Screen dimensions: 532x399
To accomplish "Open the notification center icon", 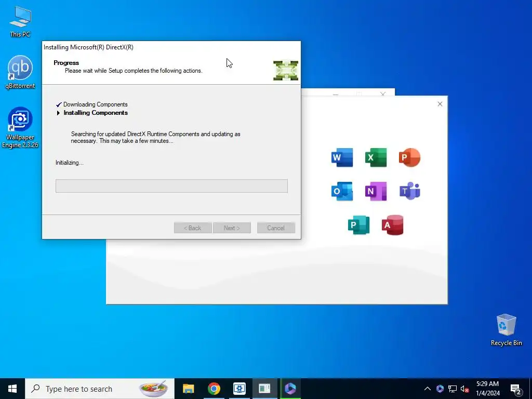I will tap(516, 389).
